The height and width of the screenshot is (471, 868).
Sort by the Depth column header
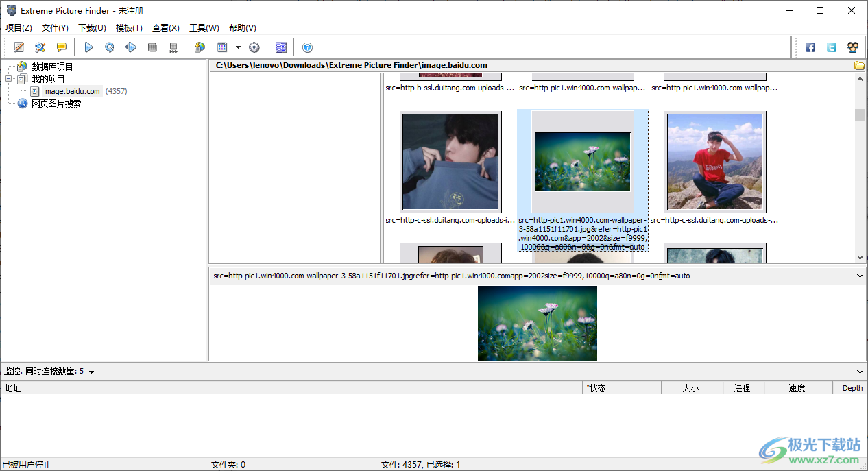point(850,388)
